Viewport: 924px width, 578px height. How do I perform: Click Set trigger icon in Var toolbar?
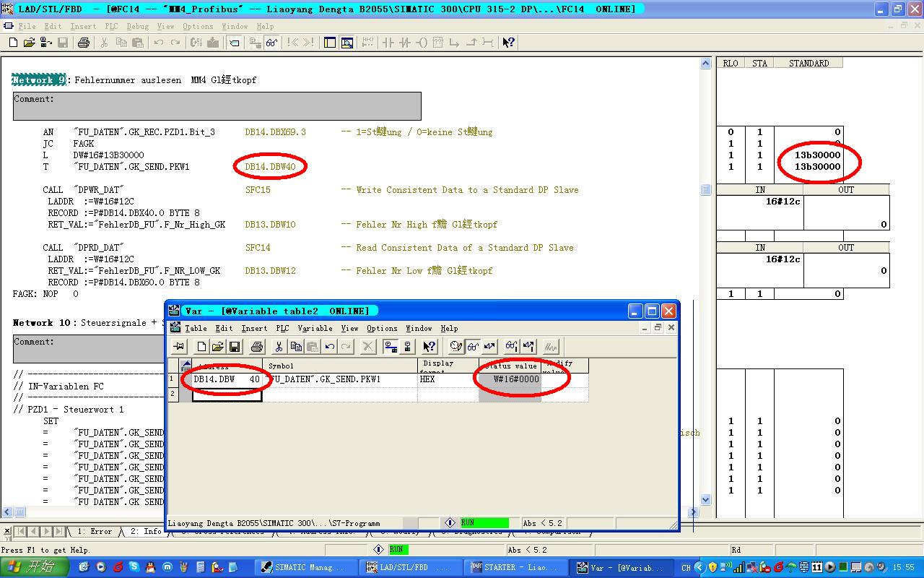point(456,347)
